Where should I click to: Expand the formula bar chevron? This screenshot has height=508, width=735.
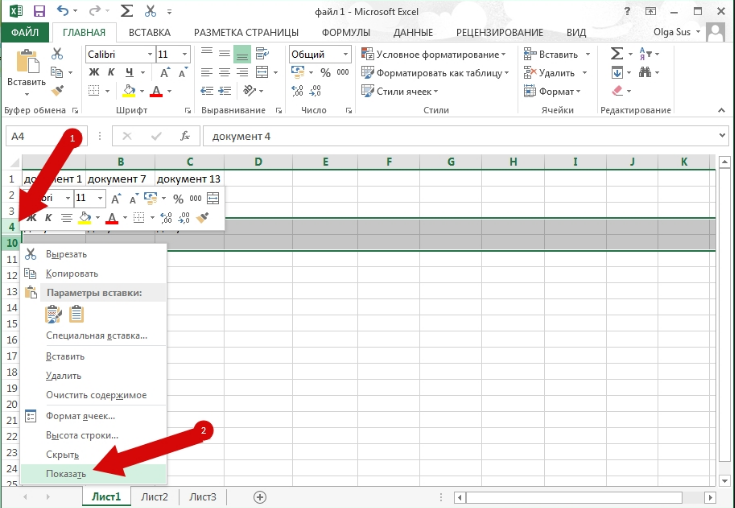(x=721, y=136)
